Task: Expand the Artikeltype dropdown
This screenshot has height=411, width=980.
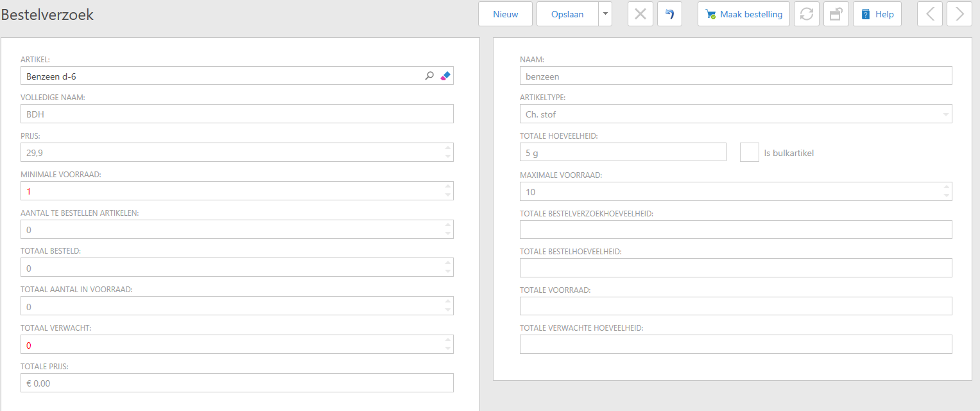Action: (945, 114)
